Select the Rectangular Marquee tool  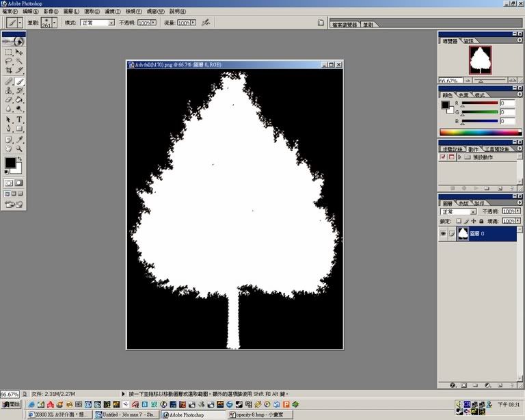click(9, 52)
